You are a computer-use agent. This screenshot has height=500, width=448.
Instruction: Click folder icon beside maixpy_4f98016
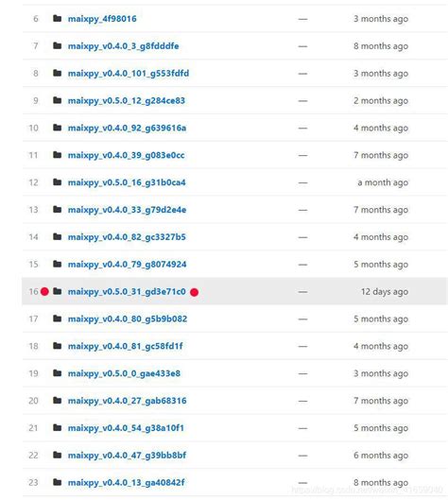coord(57,19)
